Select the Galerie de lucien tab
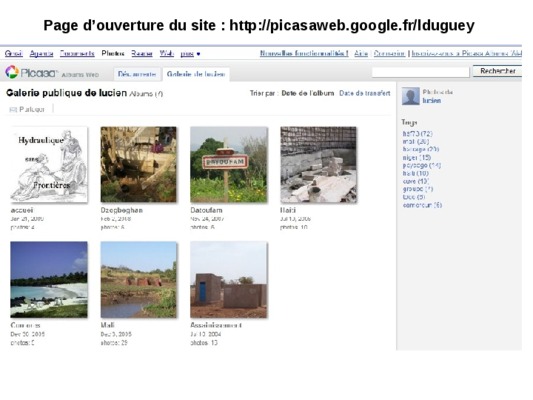The height and width of the screenshot is (400, 533). pyautogui.click(x=196, y=74)
